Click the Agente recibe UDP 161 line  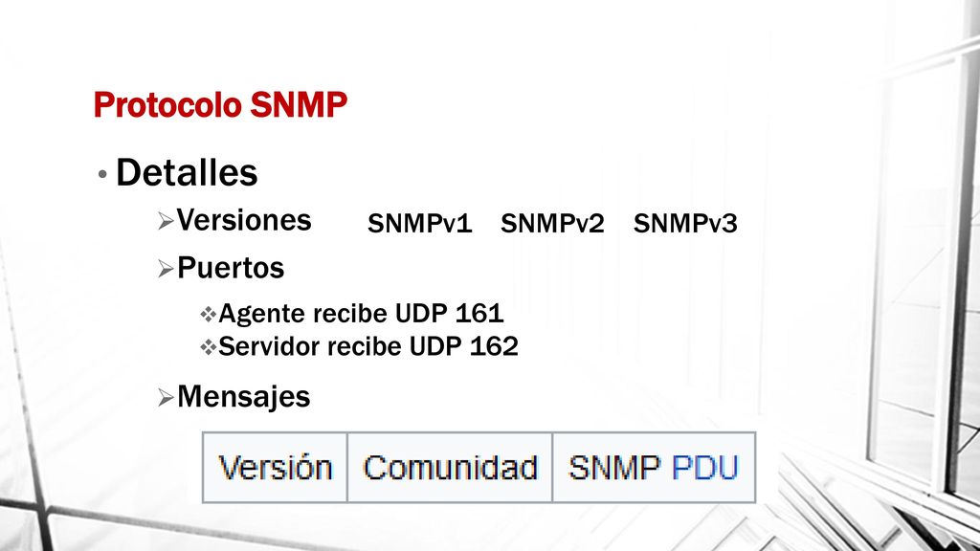(361, 314)
